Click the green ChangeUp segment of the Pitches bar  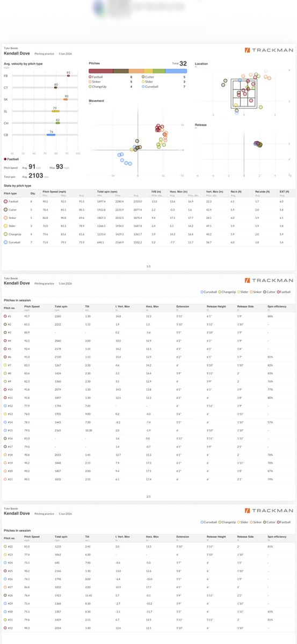[x=160, y=71]
